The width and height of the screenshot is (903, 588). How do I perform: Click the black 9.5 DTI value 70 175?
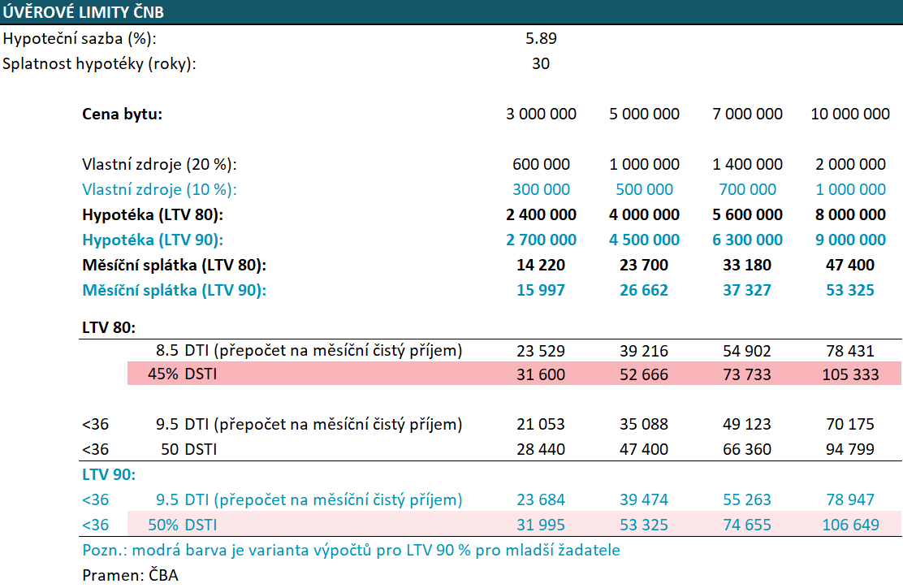850,425
